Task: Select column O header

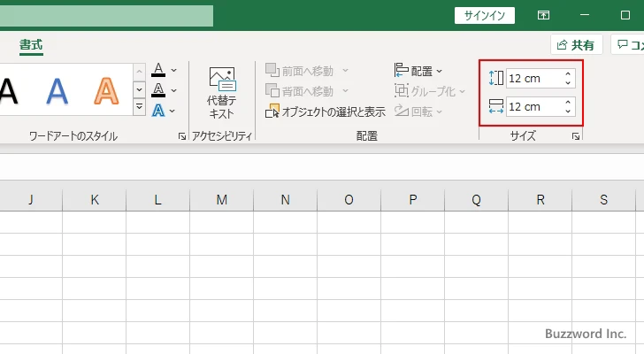Action: 349,200
